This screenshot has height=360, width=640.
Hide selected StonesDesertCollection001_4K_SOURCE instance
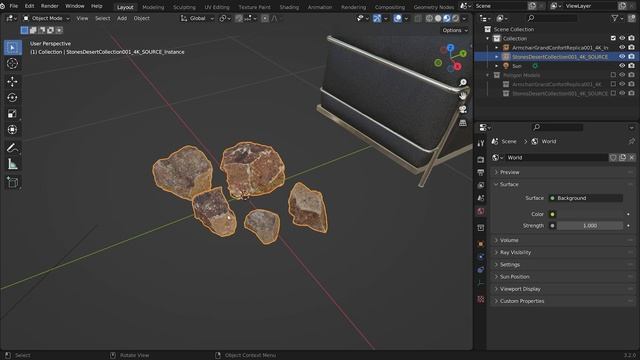coord(622,57)
